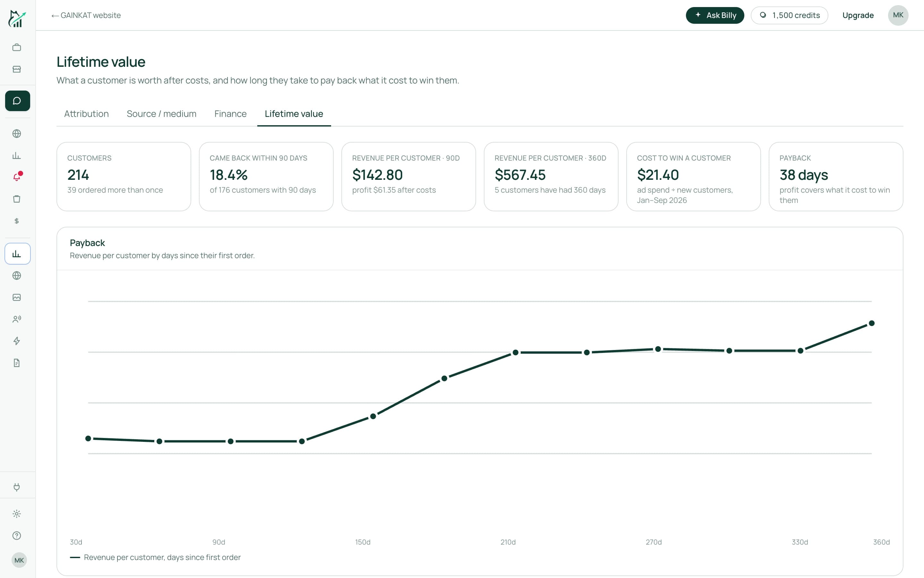
Task: Click the Ask Billy button
Action: point(715,15)
